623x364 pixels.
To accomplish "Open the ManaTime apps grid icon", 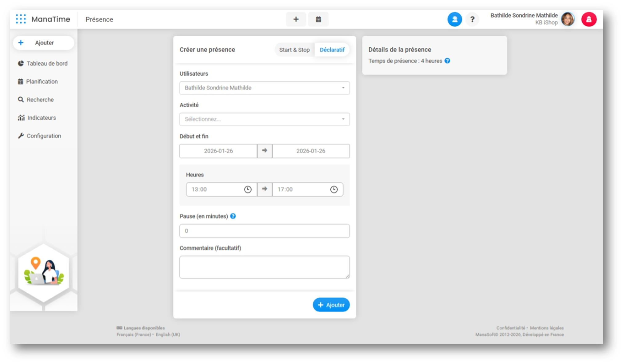I will (x=21, y=19).
